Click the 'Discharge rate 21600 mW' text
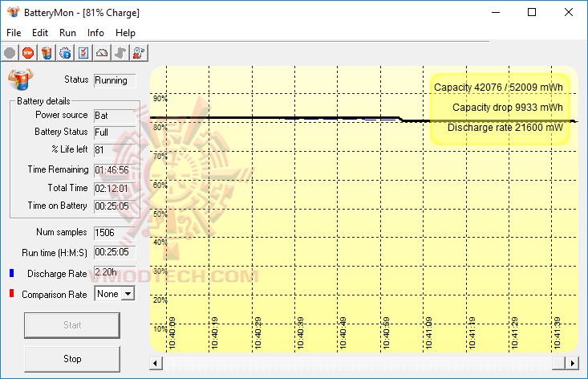Viewport: 588px width, 379px height. (505, 128)
